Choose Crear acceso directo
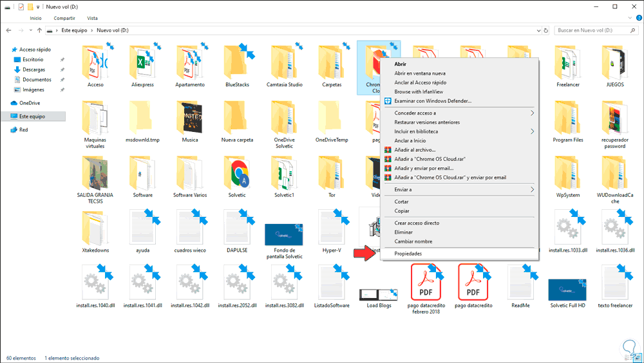Image resolution: width=644 pixels, height=363 pixels. 417,223
